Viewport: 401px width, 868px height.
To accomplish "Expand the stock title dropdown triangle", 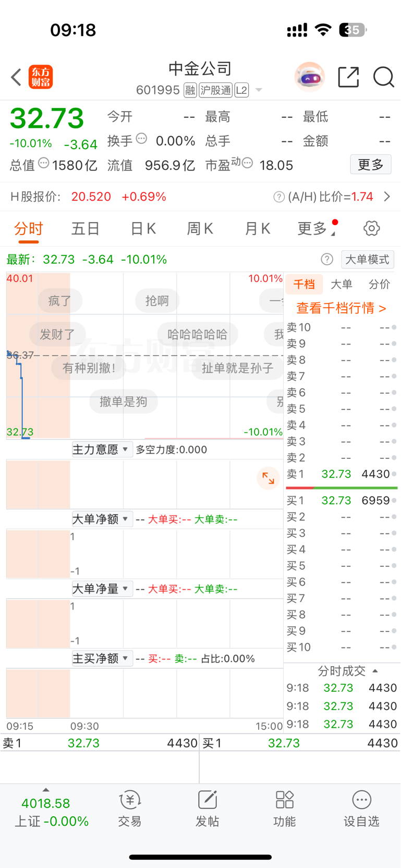I will [x=258, y=91].
